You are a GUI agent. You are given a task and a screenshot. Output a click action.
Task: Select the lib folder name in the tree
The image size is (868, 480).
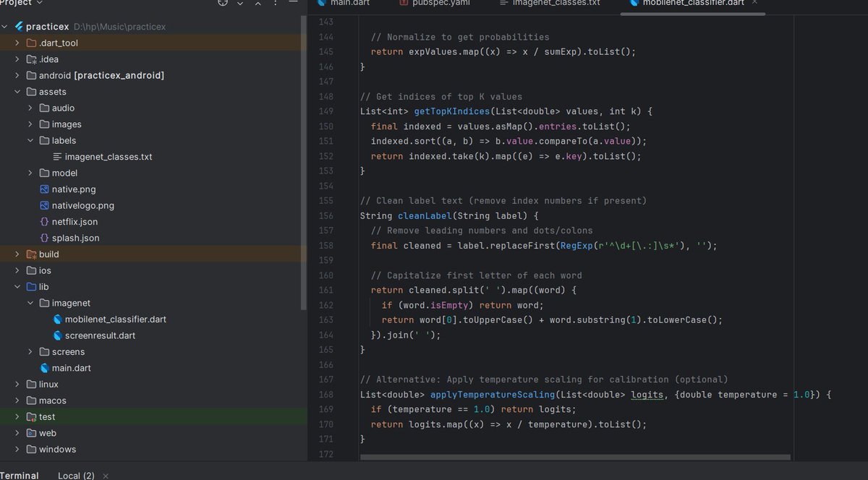pyautogui.click(x=44, y=287)
